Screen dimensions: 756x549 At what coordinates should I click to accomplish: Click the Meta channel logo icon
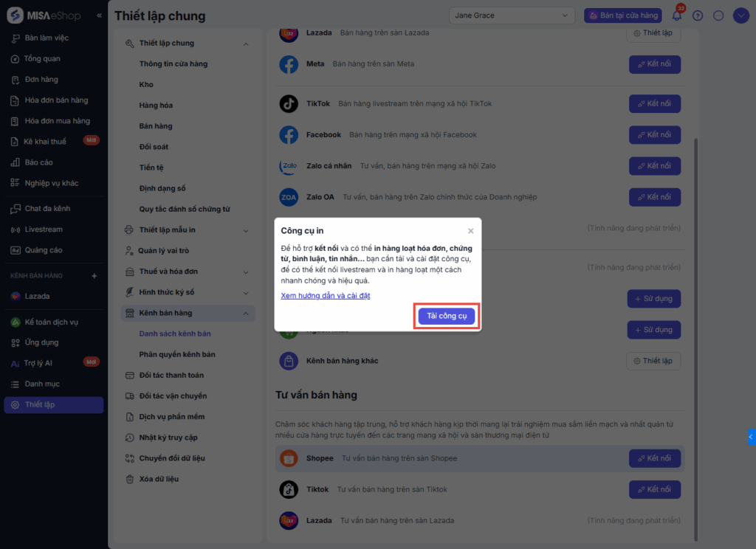pyautogui.click(x=289, y=64)
